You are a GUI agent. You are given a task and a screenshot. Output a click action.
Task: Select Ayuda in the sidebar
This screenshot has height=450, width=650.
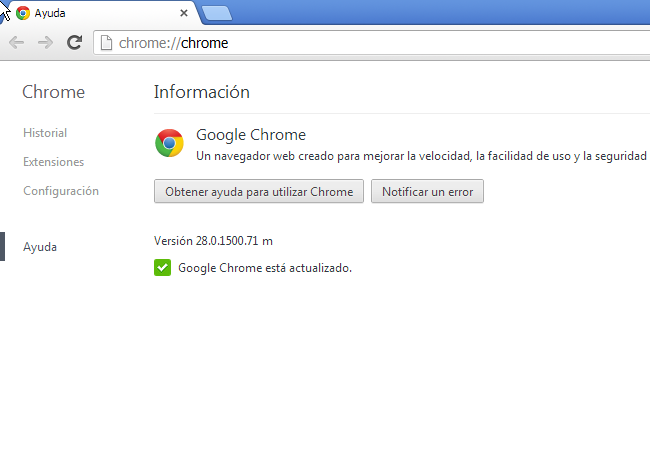[40, 247]
